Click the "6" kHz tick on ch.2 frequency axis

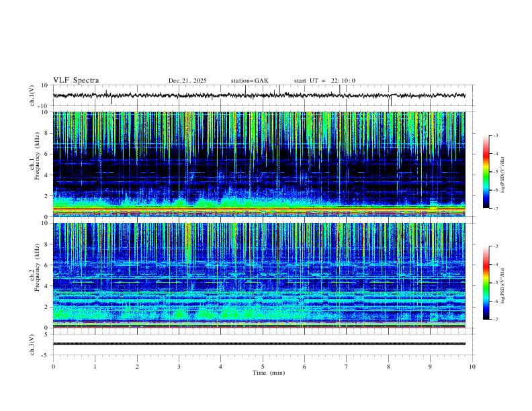pyautogui.click(x=47, y=265)
